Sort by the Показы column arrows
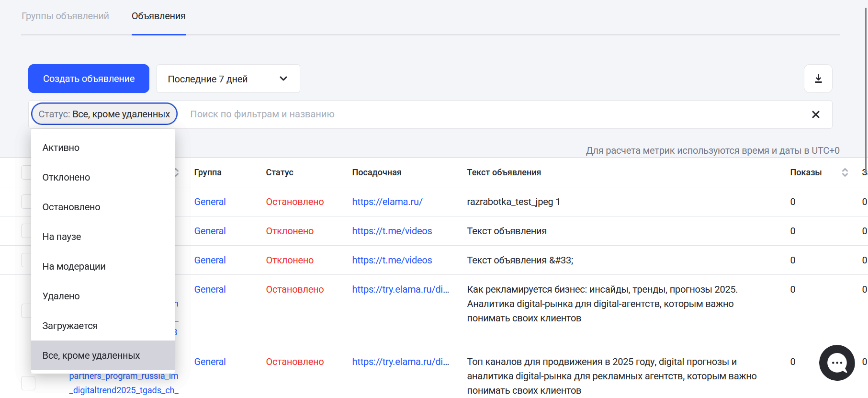Viewport: 868px width, 398px height. 845,172
